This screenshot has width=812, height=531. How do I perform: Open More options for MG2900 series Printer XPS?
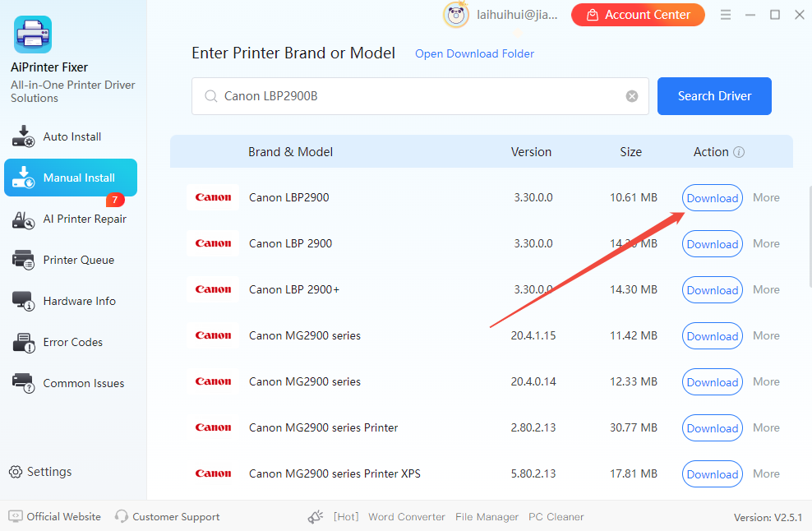point(765,473)
